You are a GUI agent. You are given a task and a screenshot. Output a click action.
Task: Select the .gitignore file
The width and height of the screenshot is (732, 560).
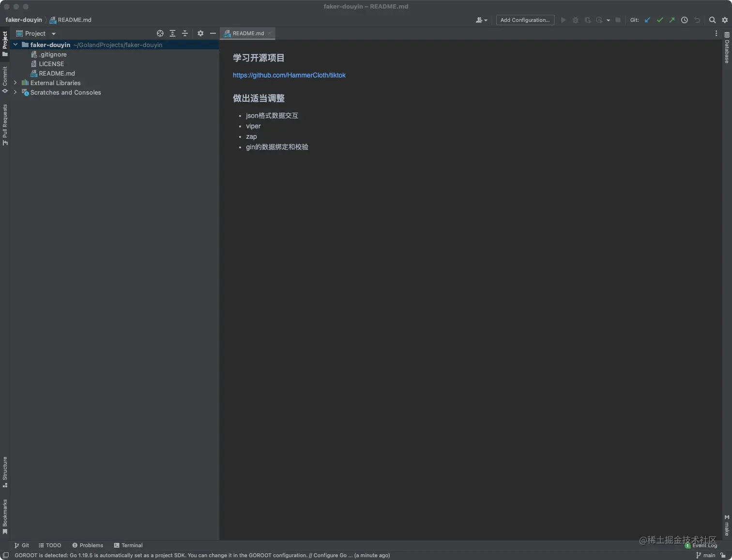(53, 54)
